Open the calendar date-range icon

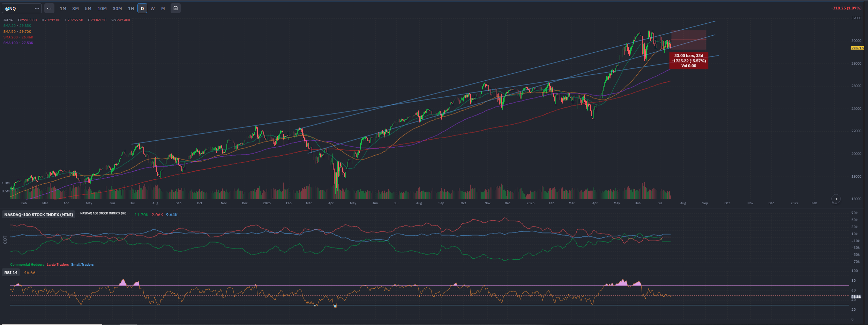(x=175, y=8)
